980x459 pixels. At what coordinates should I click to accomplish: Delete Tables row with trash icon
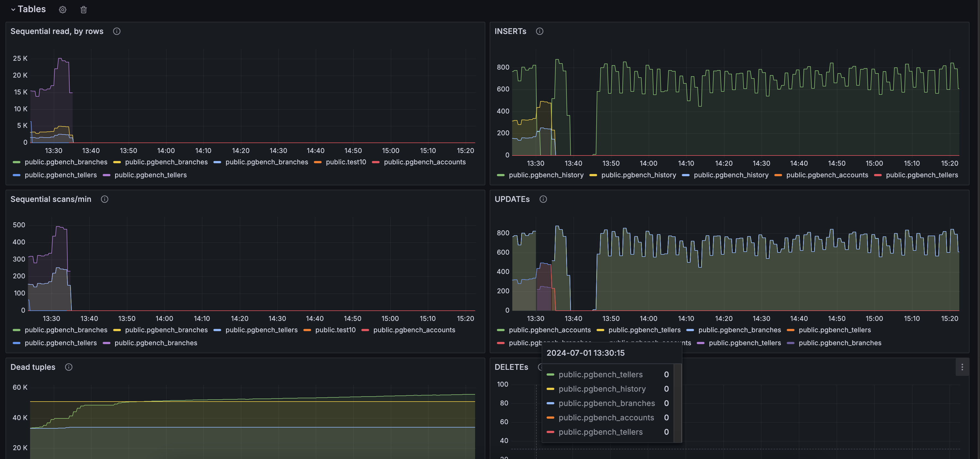tap(84, 10)
